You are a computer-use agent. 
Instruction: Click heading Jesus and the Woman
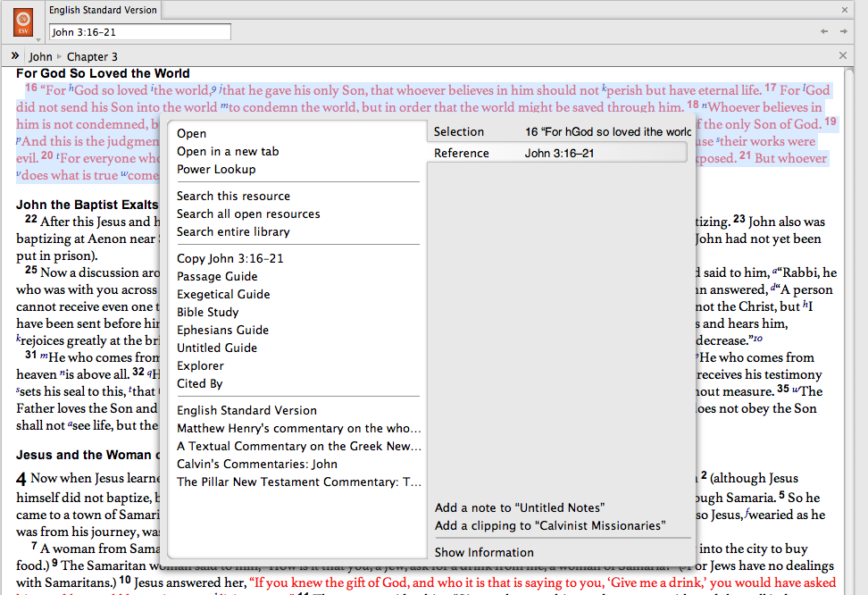click(88, 455)
